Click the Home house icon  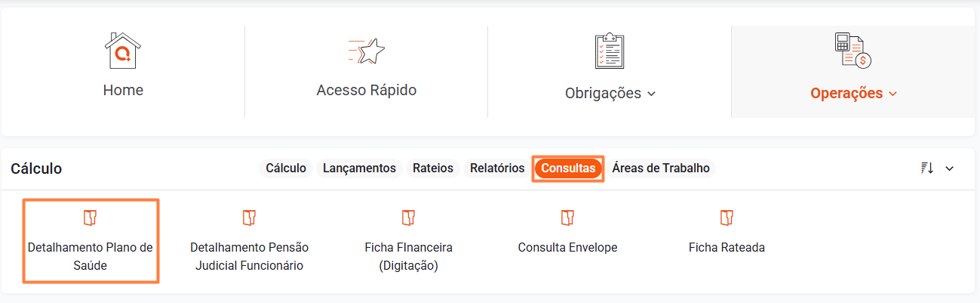[x=123, y=51]
